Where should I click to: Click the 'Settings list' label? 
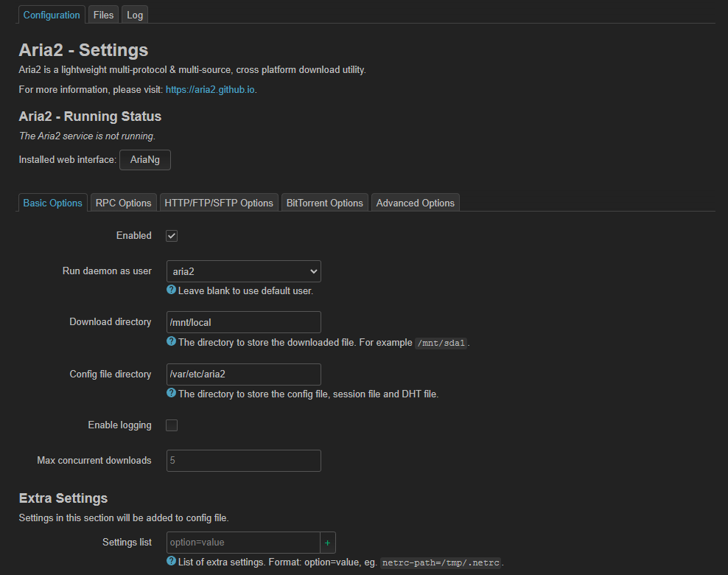127,542
